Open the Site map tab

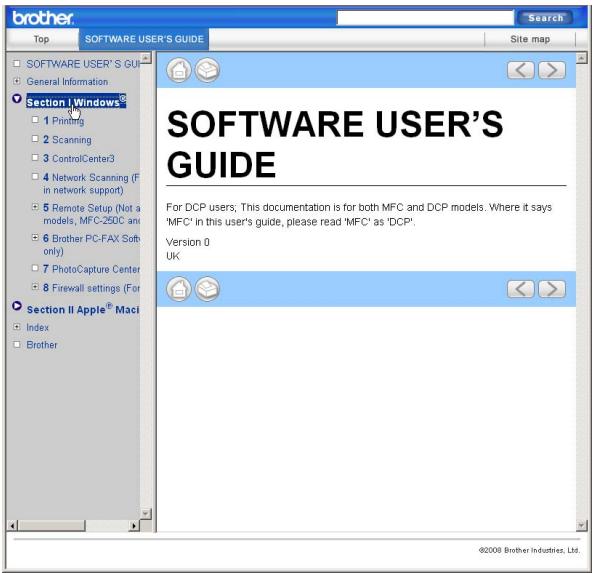[x=530, y=39]
